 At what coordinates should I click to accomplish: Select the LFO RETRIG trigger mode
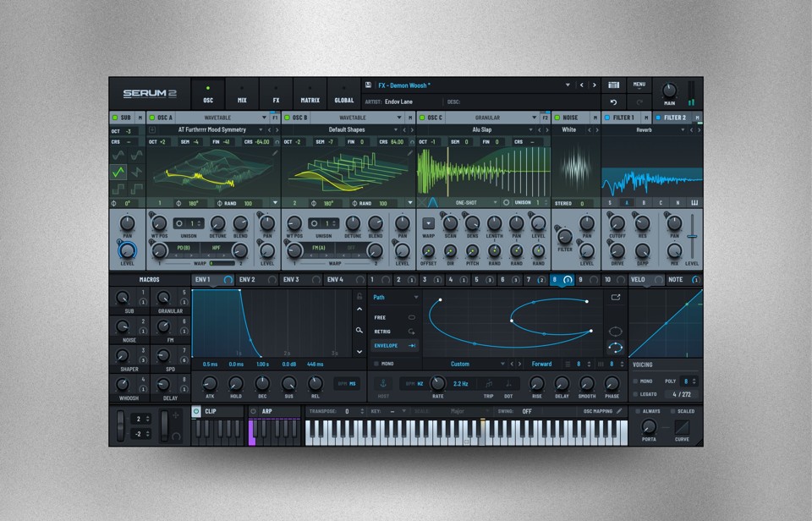[x=394, y=332]
